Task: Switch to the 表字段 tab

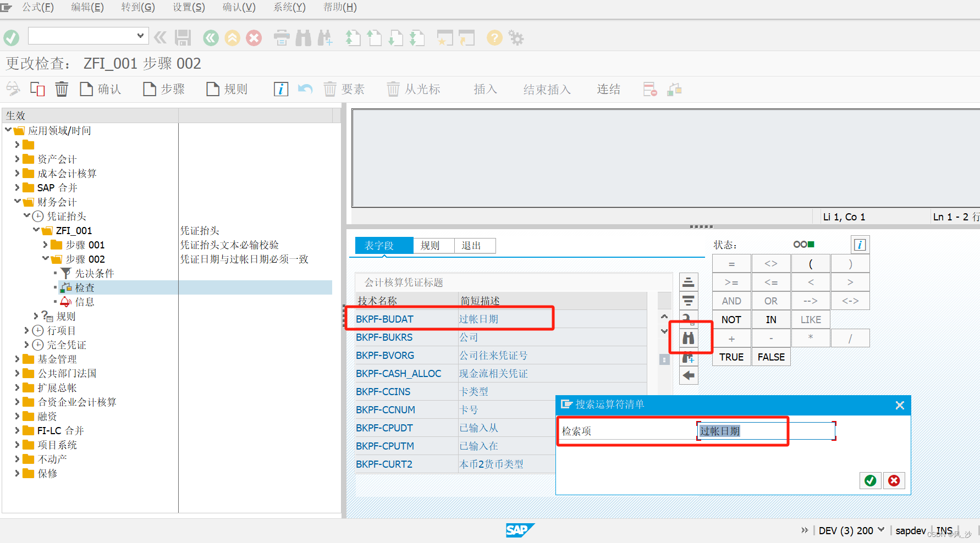Action: [384, 246]
